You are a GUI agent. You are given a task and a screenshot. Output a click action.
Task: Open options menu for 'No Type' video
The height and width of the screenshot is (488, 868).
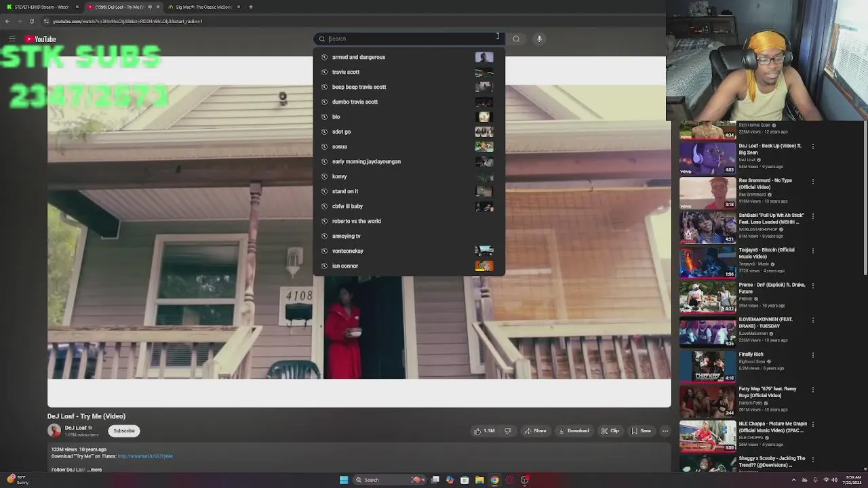point(813,181)
